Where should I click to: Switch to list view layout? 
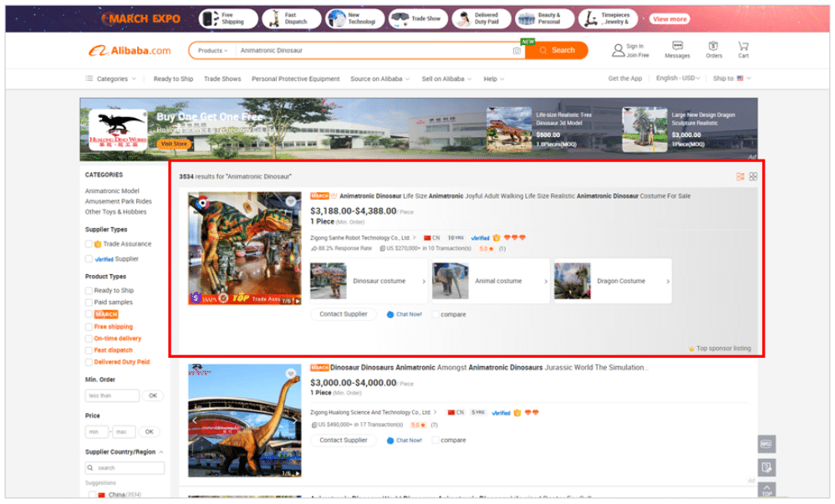click(x=740, y=176)
